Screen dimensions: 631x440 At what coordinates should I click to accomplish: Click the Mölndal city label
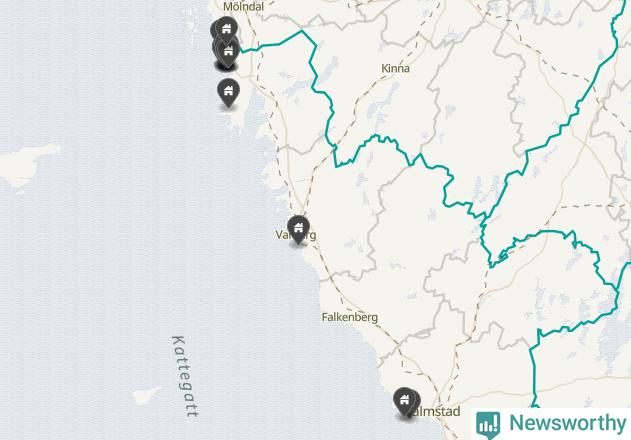(243, 6)
